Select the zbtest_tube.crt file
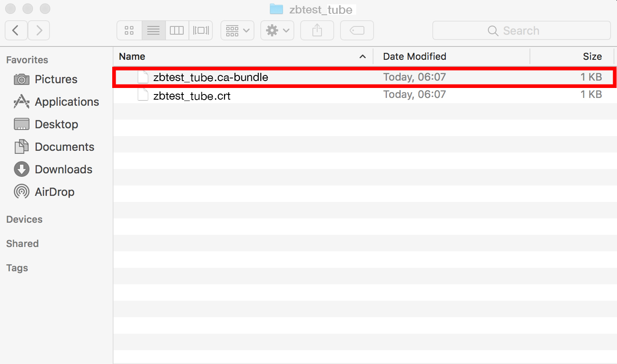617x364 pixels. (x=192, y=95)
